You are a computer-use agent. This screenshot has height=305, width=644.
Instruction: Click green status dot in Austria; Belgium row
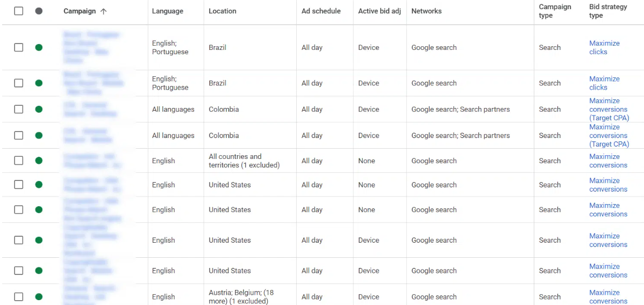pyautogui.click(x=39, y=296)
